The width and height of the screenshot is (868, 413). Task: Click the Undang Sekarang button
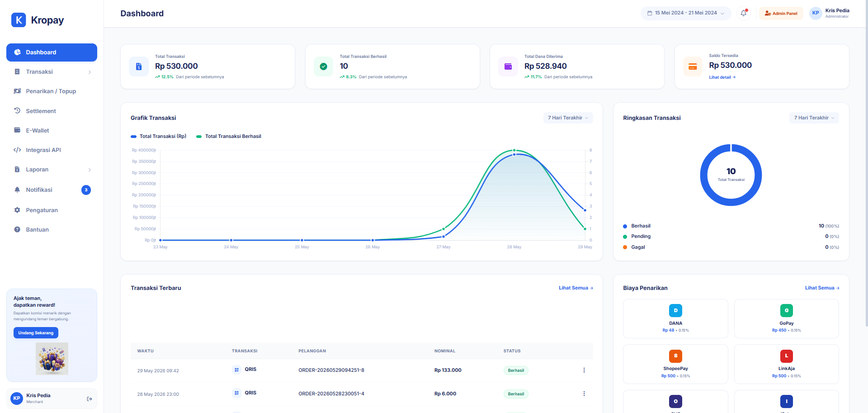[36, 333]
